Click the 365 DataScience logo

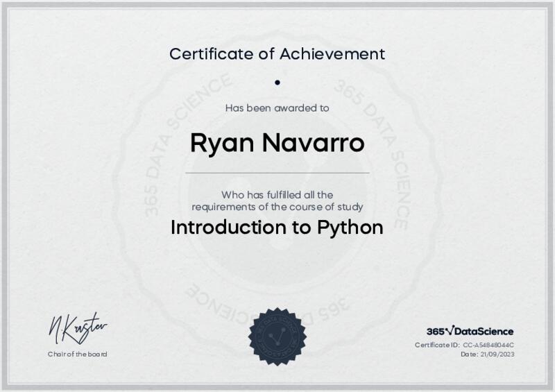point(470,331)
